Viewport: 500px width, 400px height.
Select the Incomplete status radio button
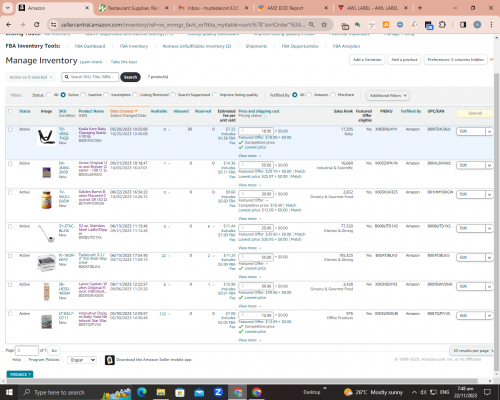106,95
